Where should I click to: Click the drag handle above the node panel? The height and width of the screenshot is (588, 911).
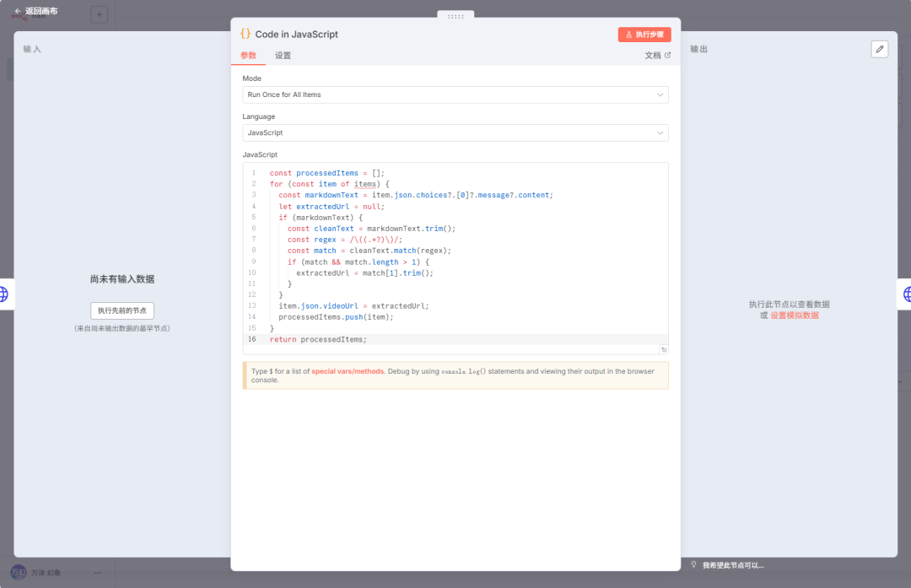pyautogui.click(x=455, y=16)
